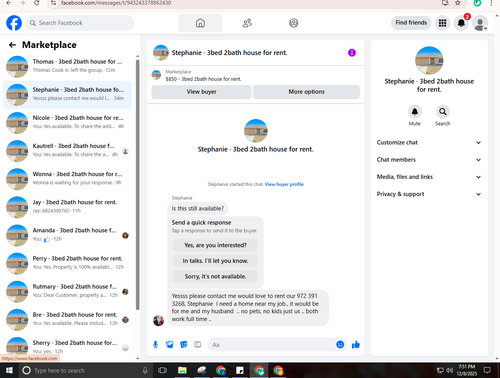Open the Wonna conversation

pyautogui.click(x=67, y=179)
